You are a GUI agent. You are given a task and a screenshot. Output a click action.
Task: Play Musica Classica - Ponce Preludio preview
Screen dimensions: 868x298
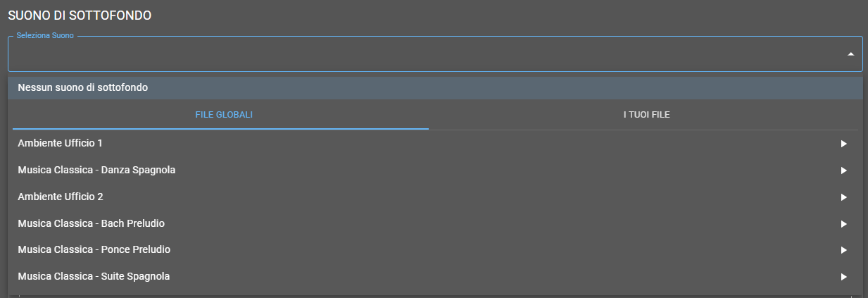[x=843, y=250]
